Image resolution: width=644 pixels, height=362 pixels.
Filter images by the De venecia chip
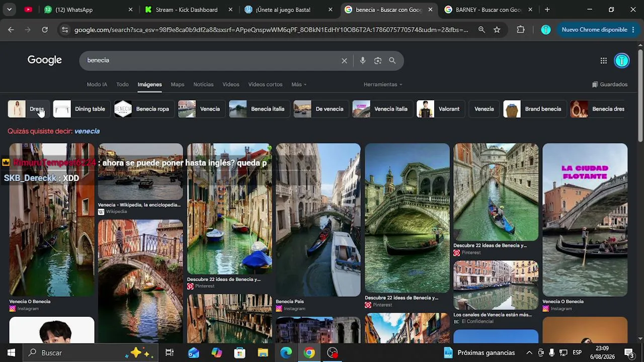tap(320, 109)
